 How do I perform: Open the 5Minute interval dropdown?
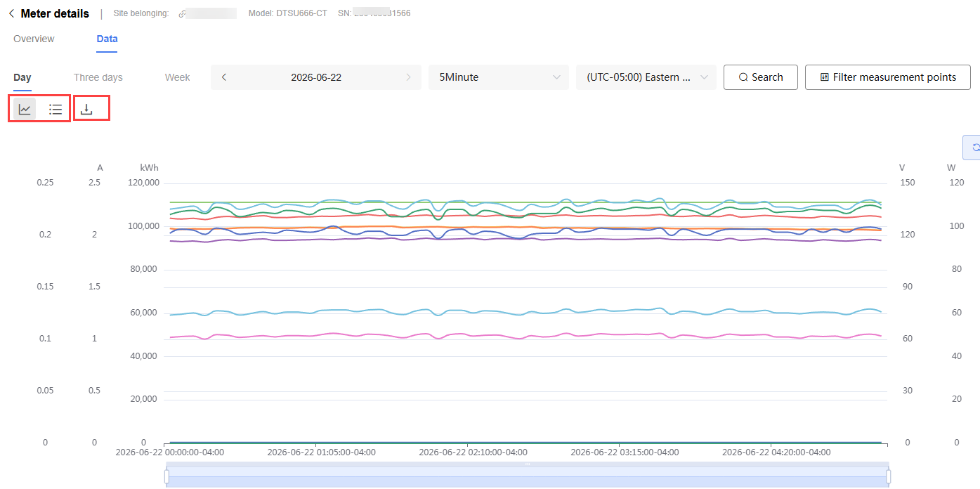(x=499, y=77)
